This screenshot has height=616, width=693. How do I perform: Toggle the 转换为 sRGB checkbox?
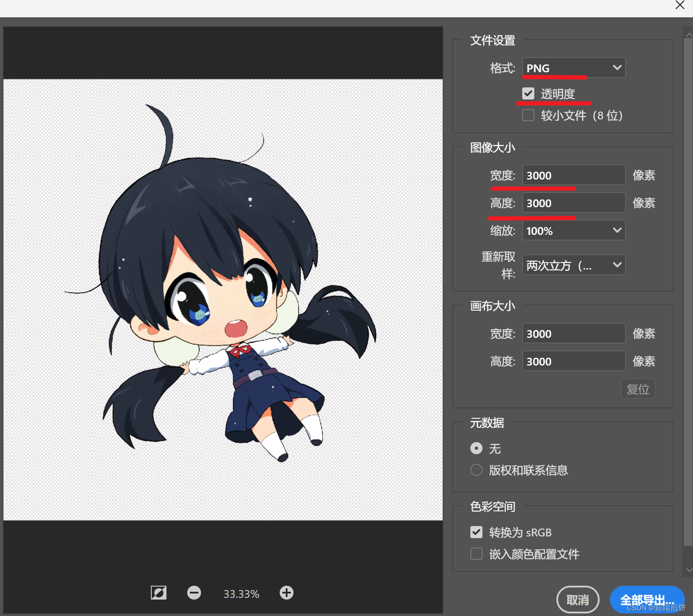(476, 532)
